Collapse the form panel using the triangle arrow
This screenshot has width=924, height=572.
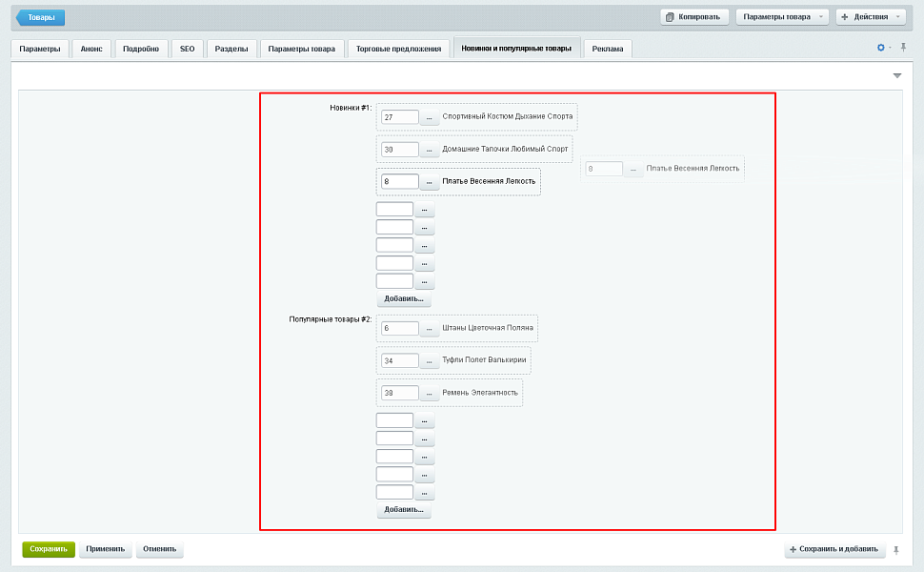pos(896,75)
